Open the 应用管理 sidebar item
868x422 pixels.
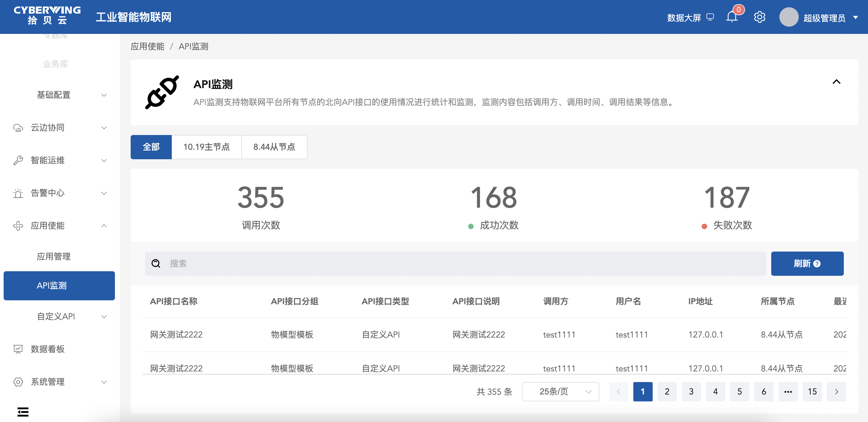(54, 256)
